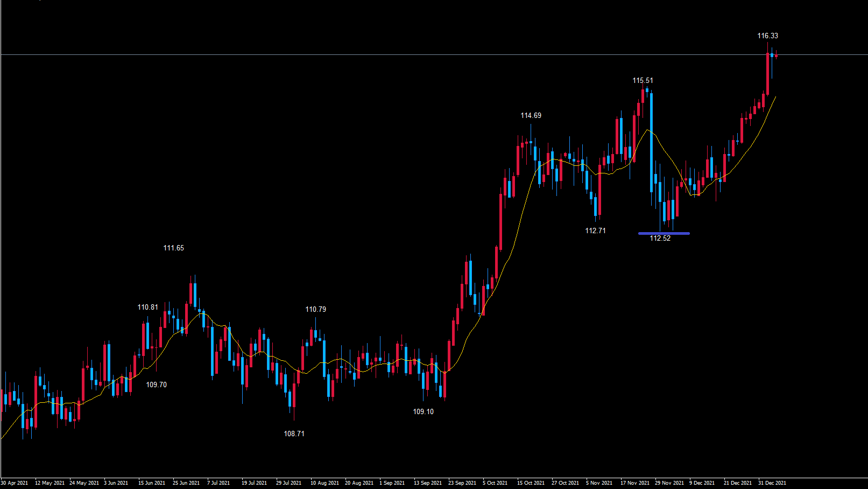Screen dimensions: 868x489
Task: Select the 109.70 price label
Action: tap(156, 385)
